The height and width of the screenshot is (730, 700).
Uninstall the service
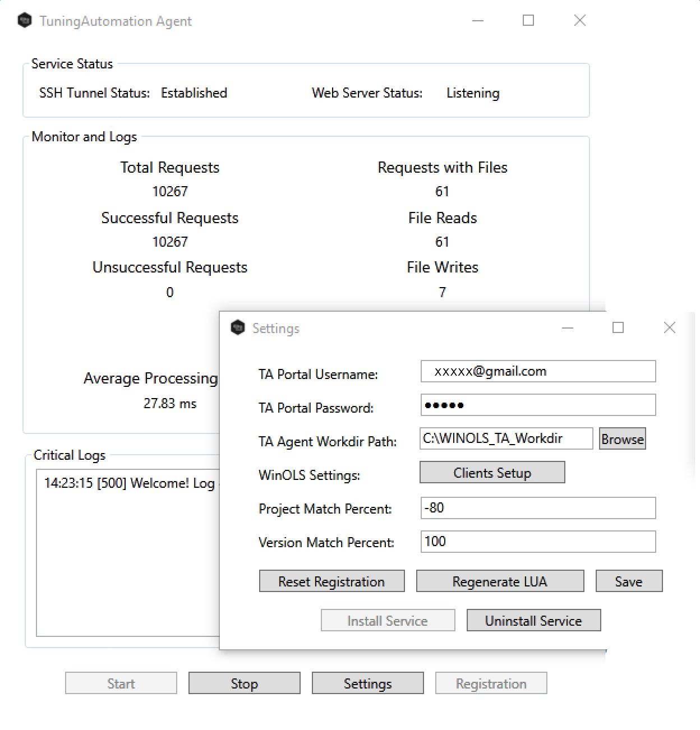533,621
